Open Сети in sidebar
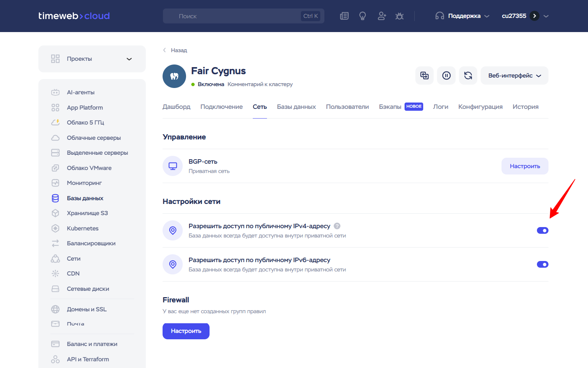This screenshot has height=368, width=588. [73, 258]
